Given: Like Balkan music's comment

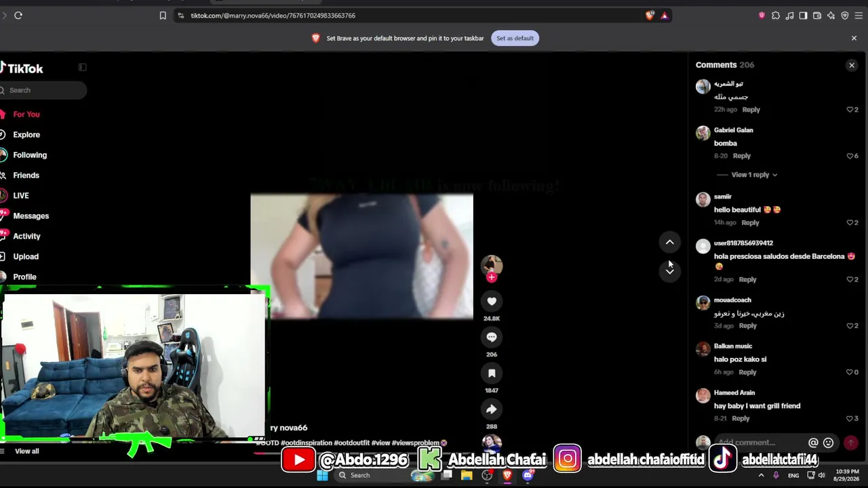Looking at the screenshot, I should (850, 372).
